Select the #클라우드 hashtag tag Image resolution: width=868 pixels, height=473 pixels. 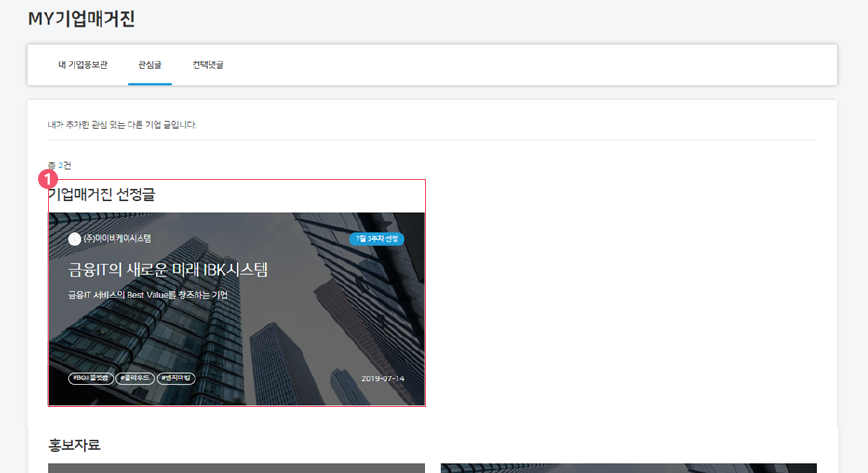[x=135, y=378]
